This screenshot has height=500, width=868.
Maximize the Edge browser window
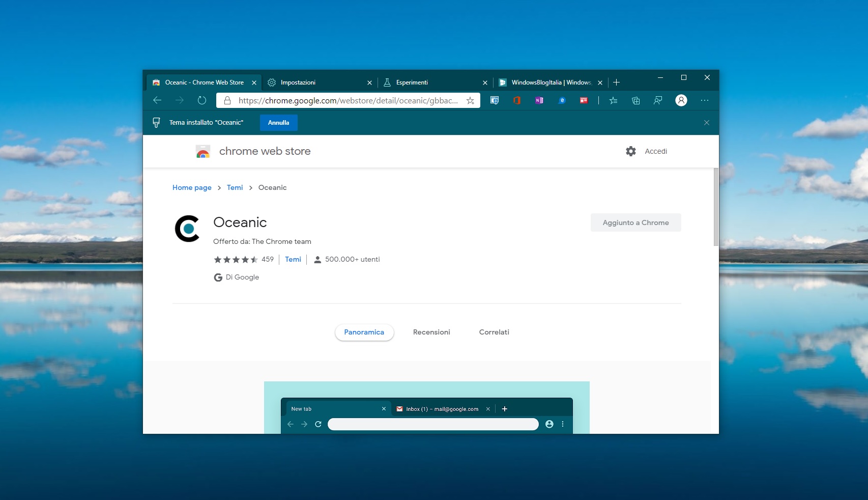pyautogui.click(x=684, y=77)
